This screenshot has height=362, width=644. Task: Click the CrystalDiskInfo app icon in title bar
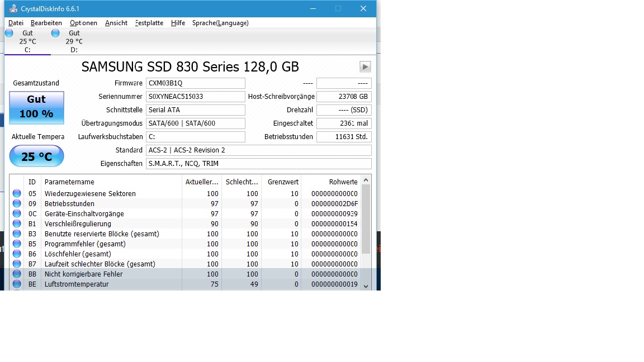pos(13,8)
